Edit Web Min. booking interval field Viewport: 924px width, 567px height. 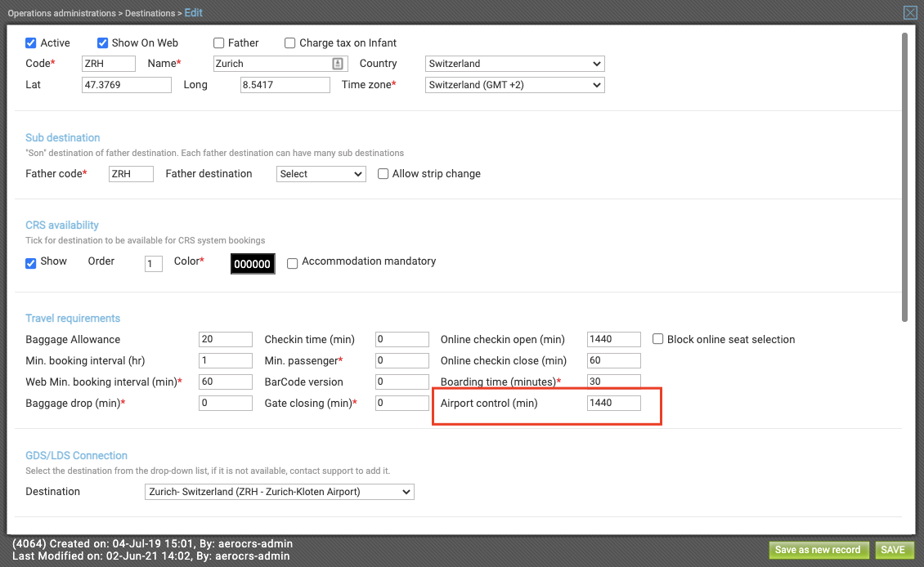pos(226,382)
